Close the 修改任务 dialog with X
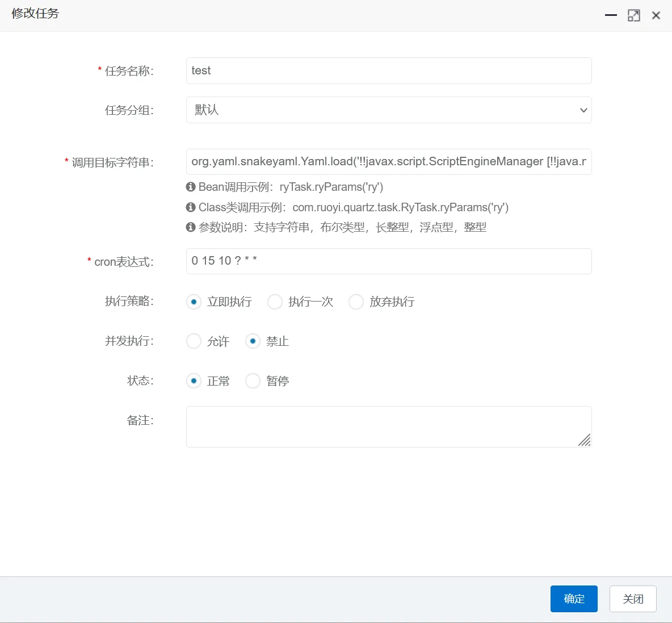The height and width of the screenshot is (623, 672). [x=656, y=15]
